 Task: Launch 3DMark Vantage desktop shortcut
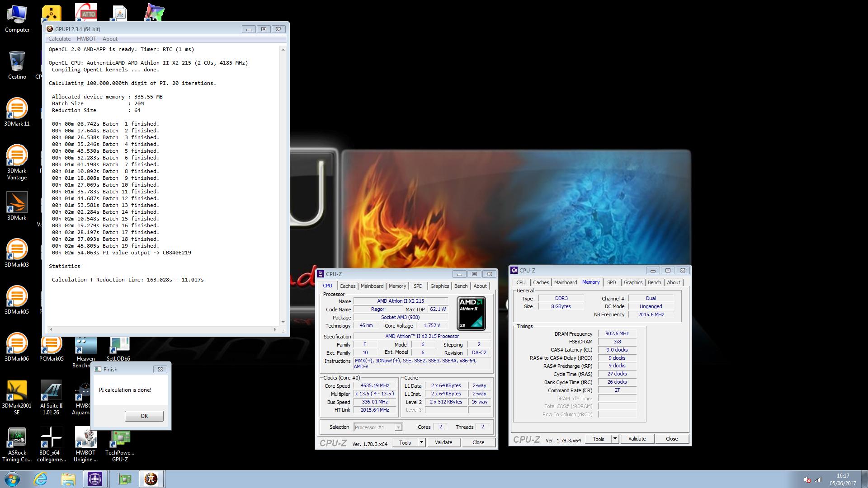[17, 162]
